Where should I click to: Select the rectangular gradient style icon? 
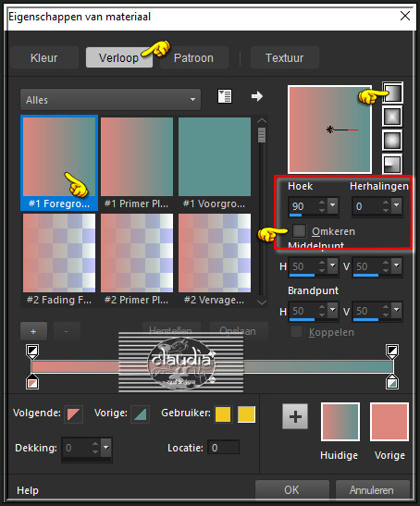pyautogui.click(x=392, y=117)
